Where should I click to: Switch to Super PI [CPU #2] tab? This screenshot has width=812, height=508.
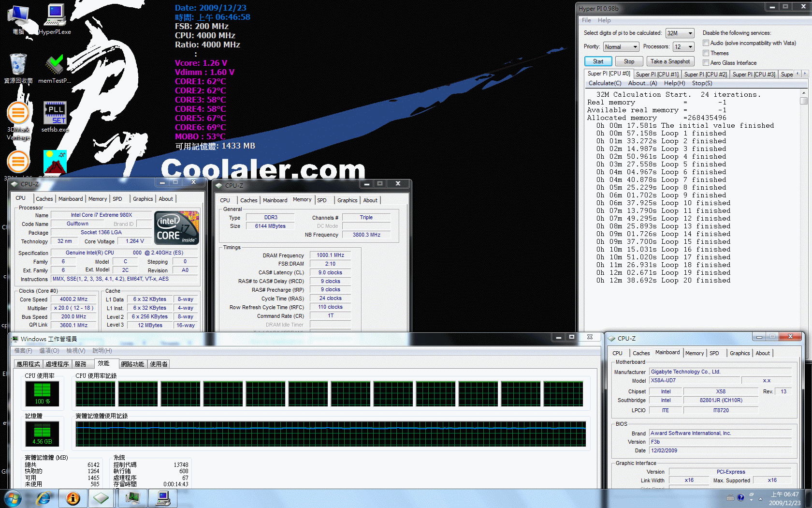pos(705,74)
